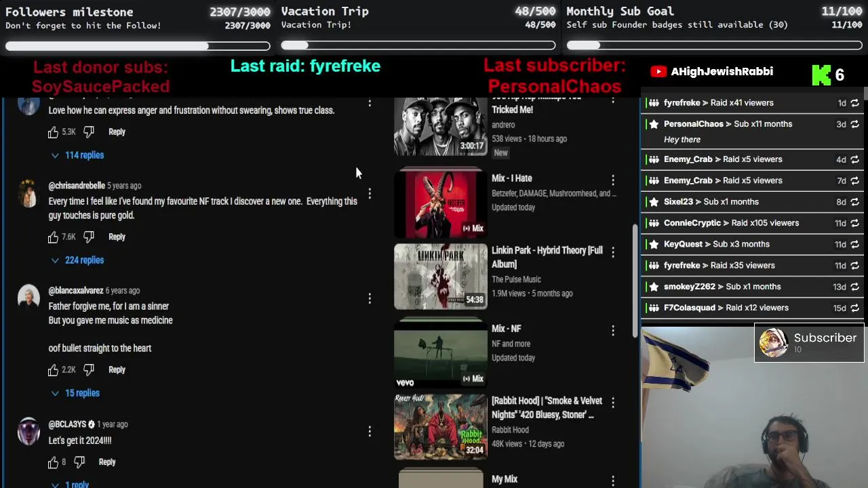Open @blancaxalvarez's channel link
868x488 pixels.
pyautogui.click(x=76, y=291)
